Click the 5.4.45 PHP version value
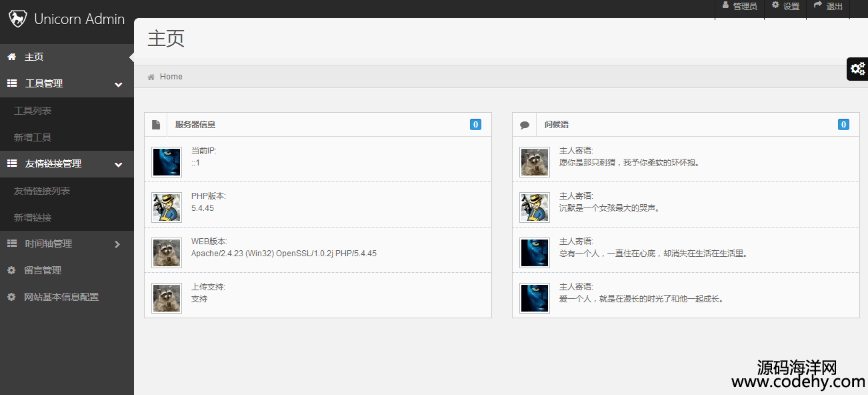This screenshot has height=395, width=868. coord(203,208)
